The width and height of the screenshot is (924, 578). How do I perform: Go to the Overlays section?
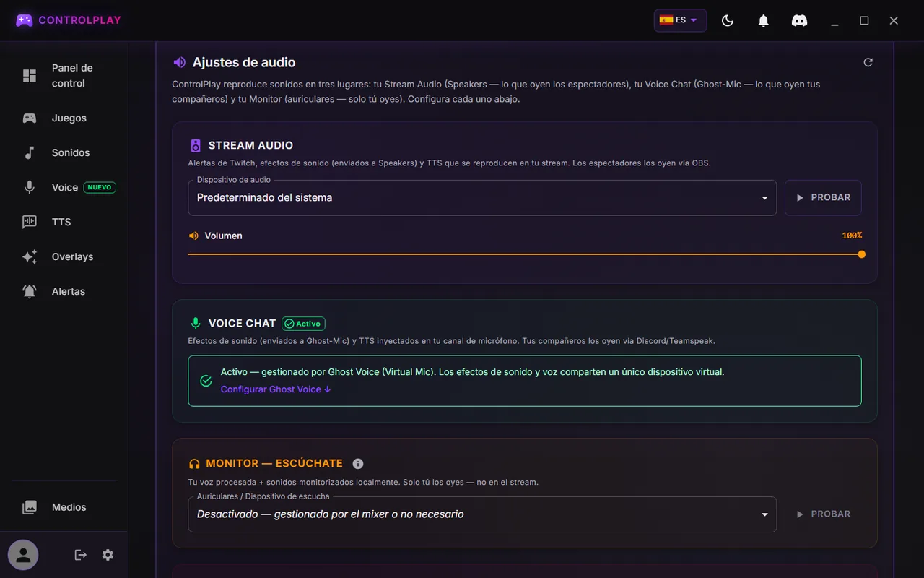tap(64, 256)
